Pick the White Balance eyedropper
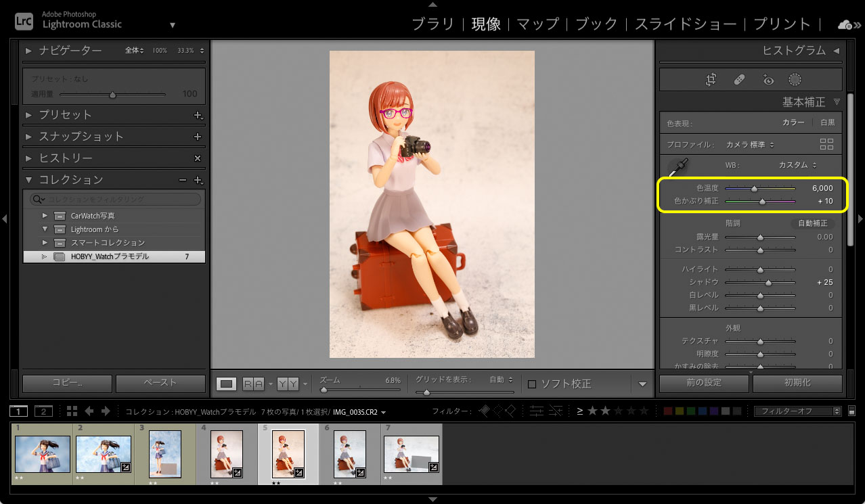This screenshot has width=865, height=504. click(x=678, y=166)
